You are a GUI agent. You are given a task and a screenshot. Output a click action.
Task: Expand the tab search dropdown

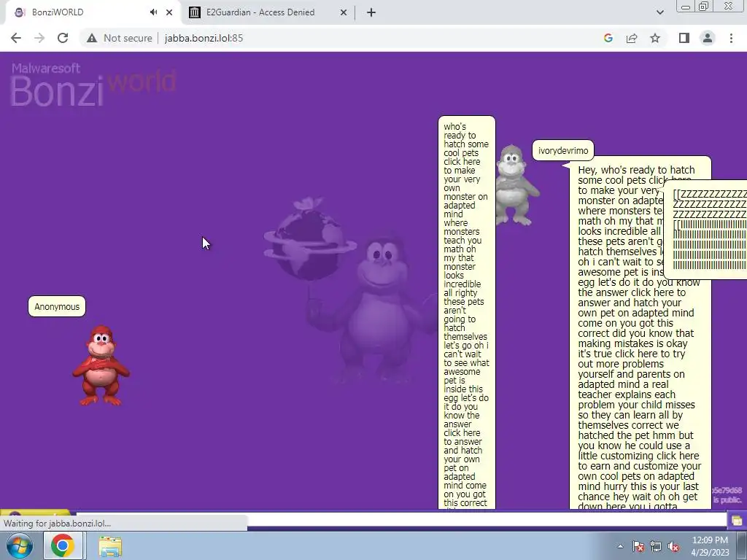coord(659,12)
